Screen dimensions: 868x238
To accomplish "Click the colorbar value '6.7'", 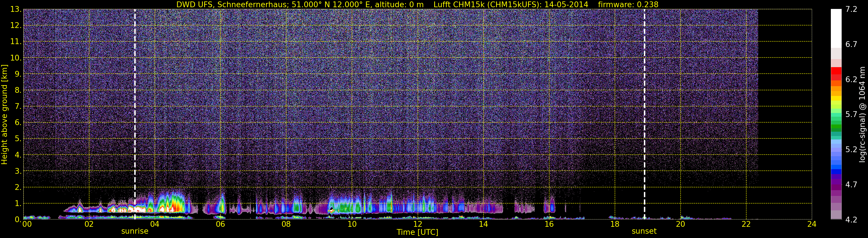I will (x=851, y=44).
